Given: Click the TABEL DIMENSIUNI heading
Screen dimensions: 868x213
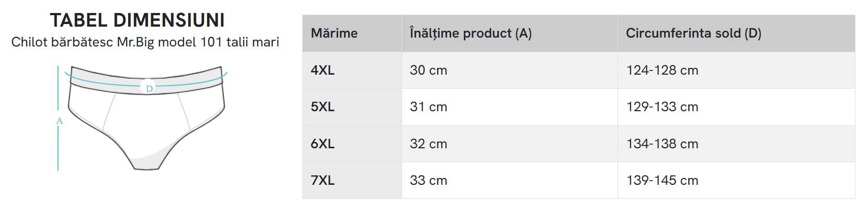Looking at the screenshot, I should tap(138, 20).
